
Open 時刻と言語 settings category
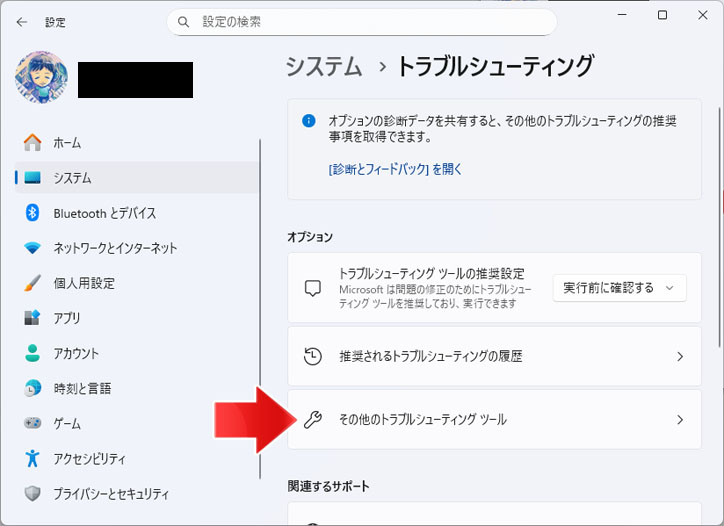tap(82, 388)
